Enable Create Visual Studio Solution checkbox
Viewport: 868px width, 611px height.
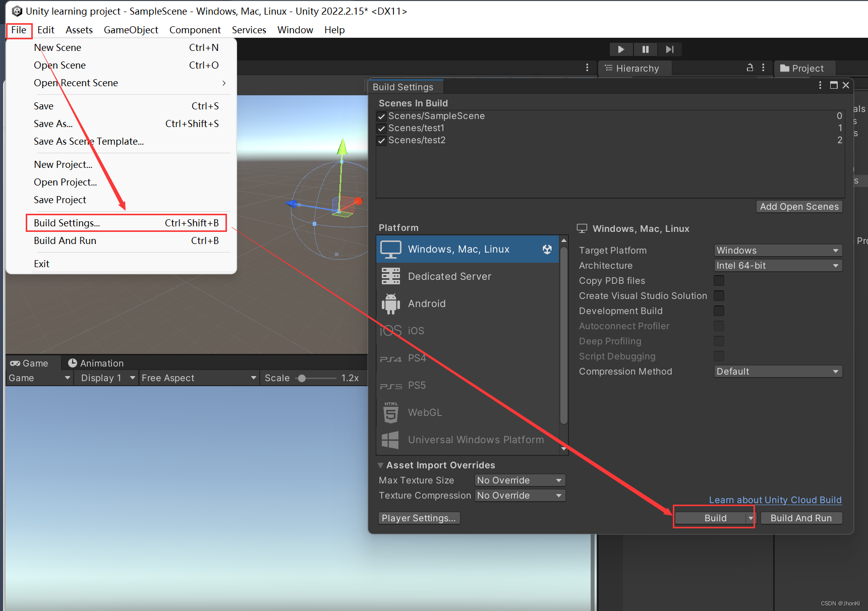point(719,296)
